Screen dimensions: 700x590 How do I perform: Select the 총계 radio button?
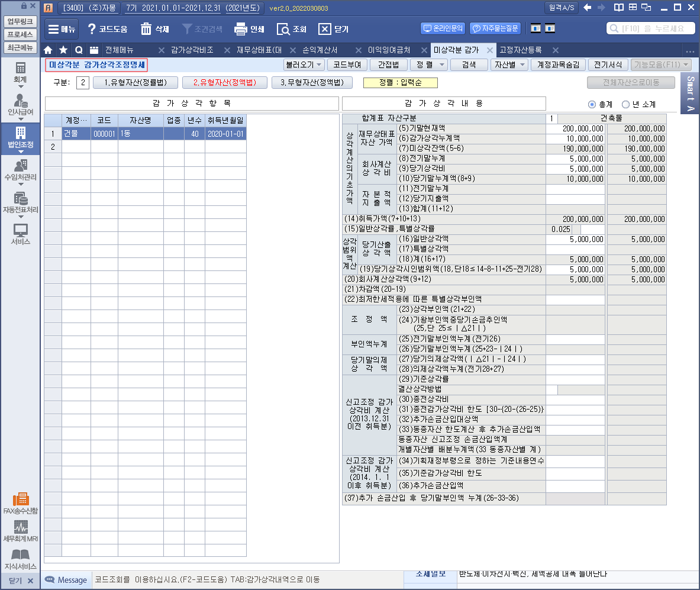pos(592,105)
